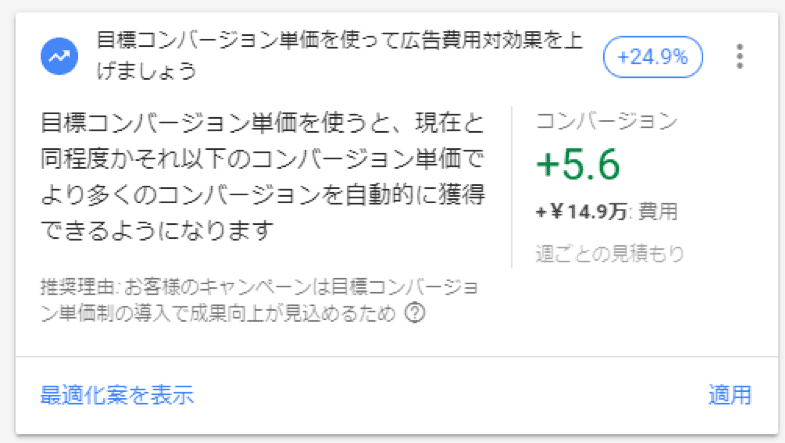Open the three-dot more options menu

tap(740, 57)
